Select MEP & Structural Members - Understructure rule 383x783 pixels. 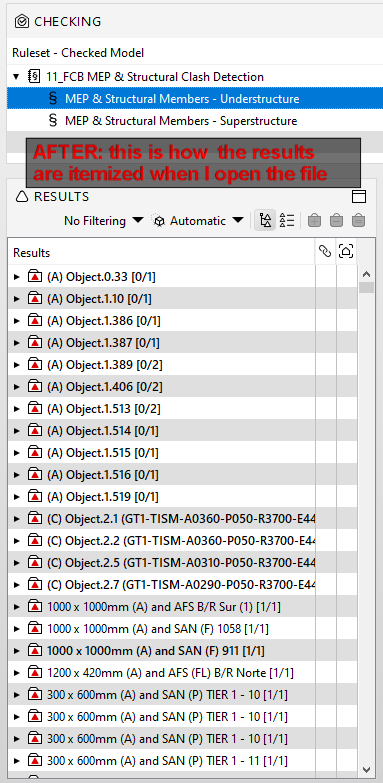(x=182, y=99)
